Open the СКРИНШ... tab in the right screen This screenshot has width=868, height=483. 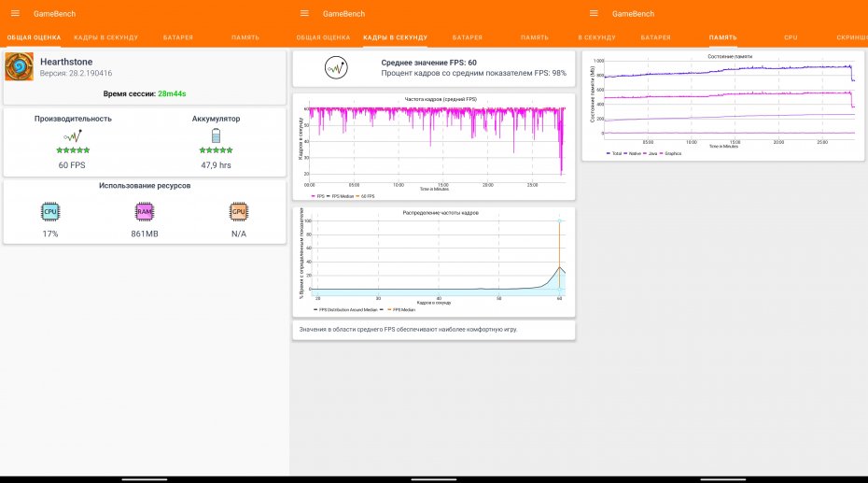click(x=849, y=37)
